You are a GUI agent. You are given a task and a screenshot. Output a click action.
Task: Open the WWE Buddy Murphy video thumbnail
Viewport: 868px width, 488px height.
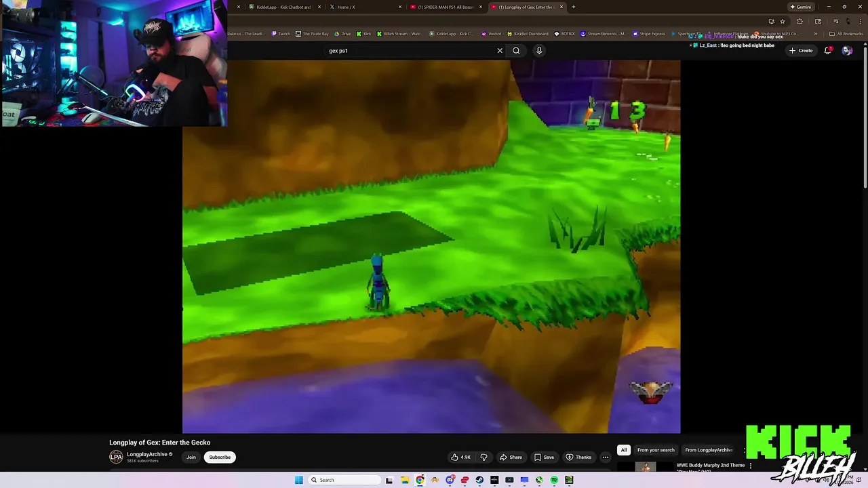[646, 467]
